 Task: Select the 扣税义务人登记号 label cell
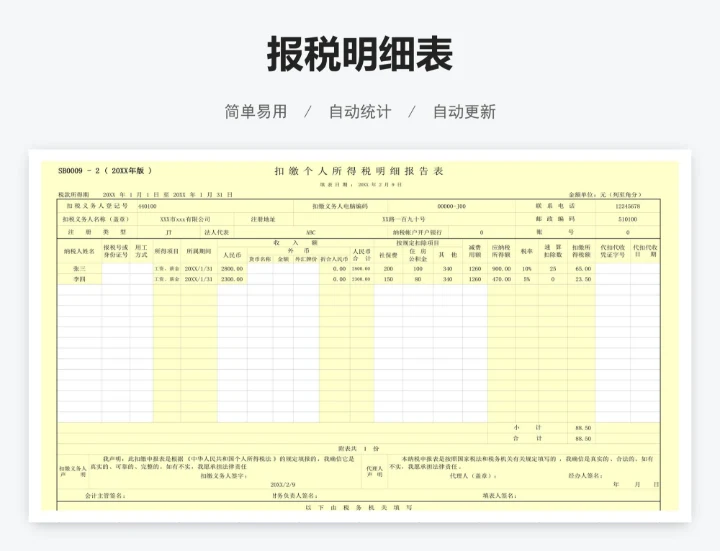point(97,206)
